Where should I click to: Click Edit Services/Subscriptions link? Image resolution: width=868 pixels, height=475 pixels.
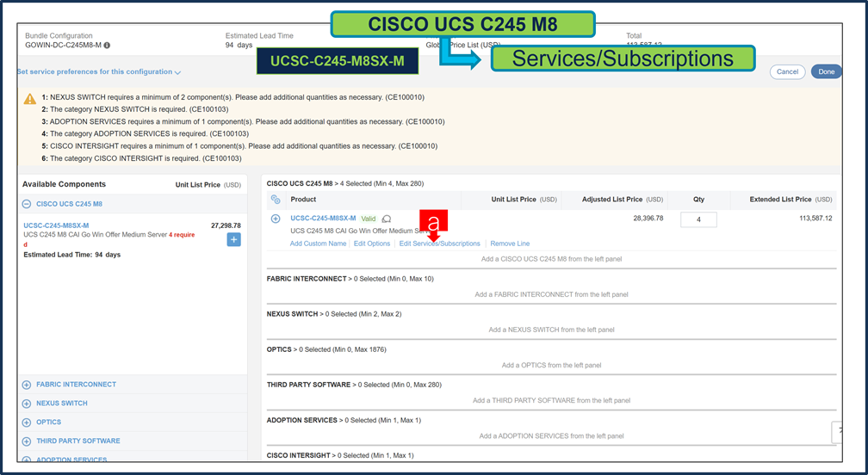(439, 244)
